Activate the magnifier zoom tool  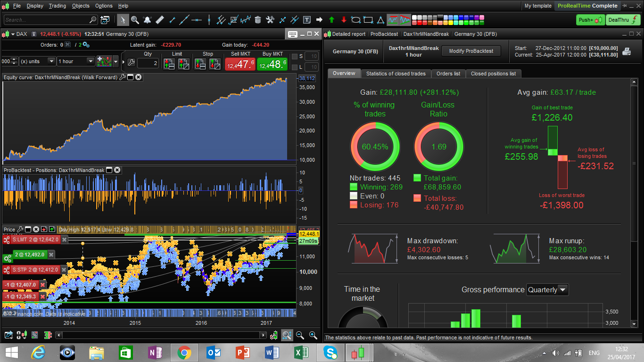point(135,20)
